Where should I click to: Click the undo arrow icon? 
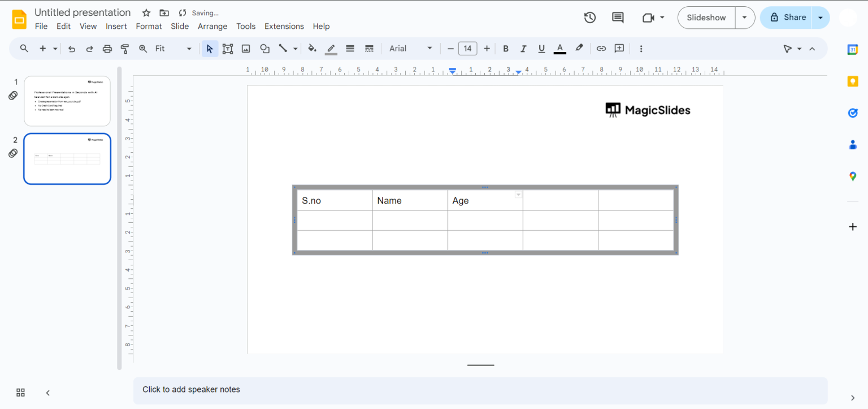pyautogui.click(x=72, y=49)
